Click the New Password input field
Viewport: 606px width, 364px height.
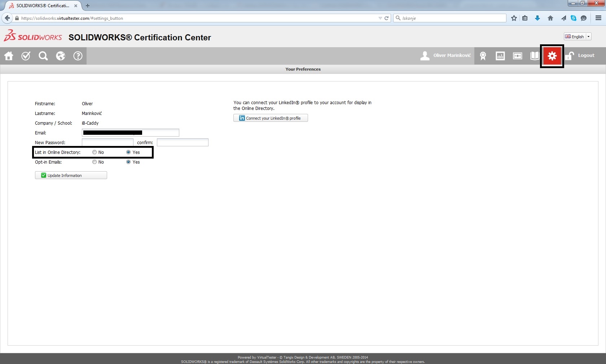point(107,143)
